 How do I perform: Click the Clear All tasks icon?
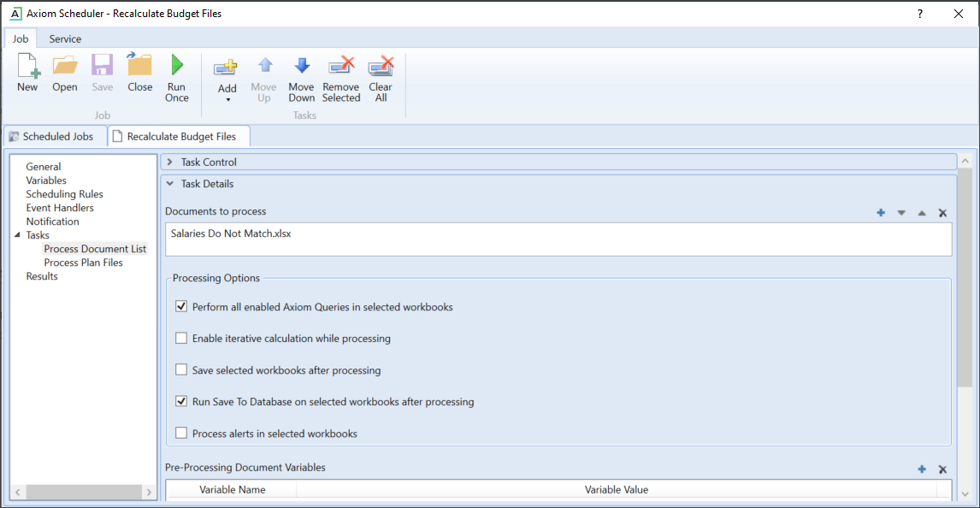click(x=381, y=67)
